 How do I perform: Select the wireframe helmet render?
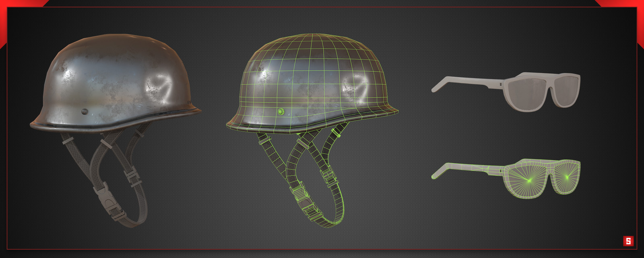coord(312,131)
